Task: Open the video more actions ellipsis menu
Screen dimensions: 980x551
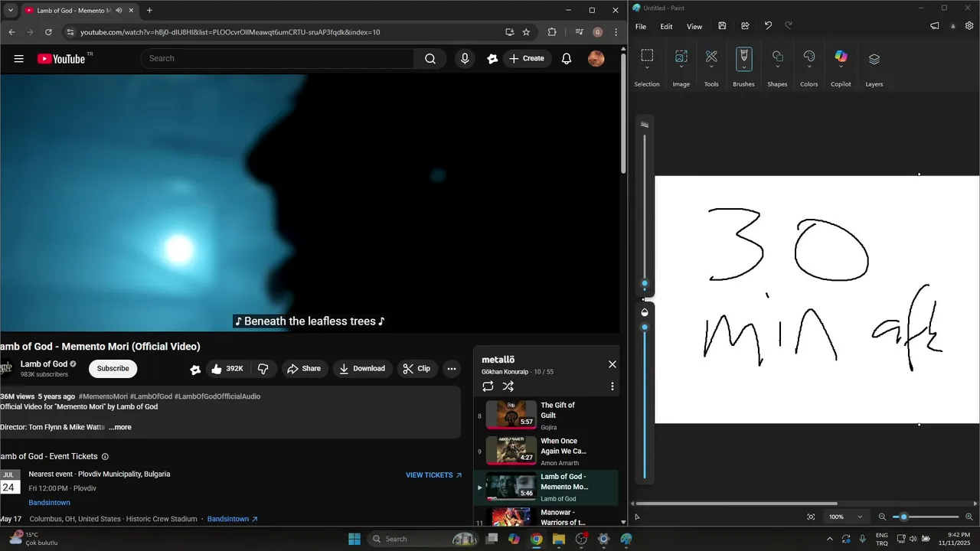Action: (452, 369)
